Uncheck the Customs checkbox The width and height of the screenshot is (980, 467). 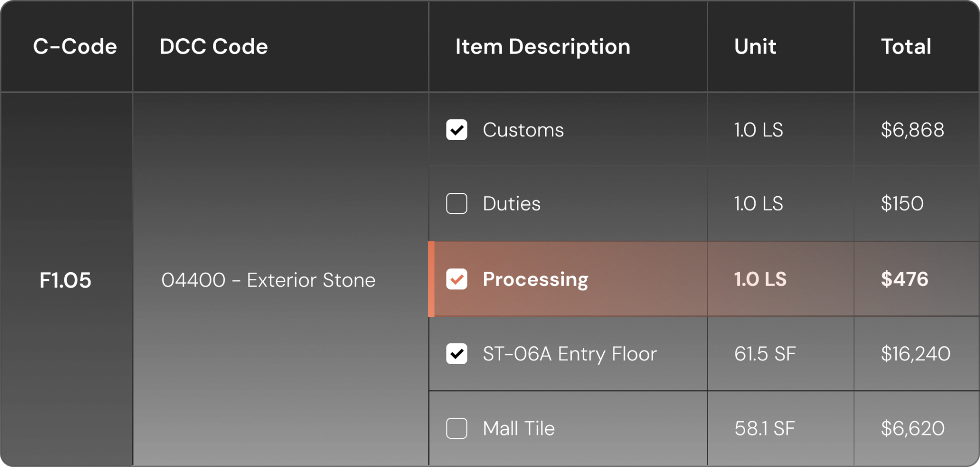[457, 130]
